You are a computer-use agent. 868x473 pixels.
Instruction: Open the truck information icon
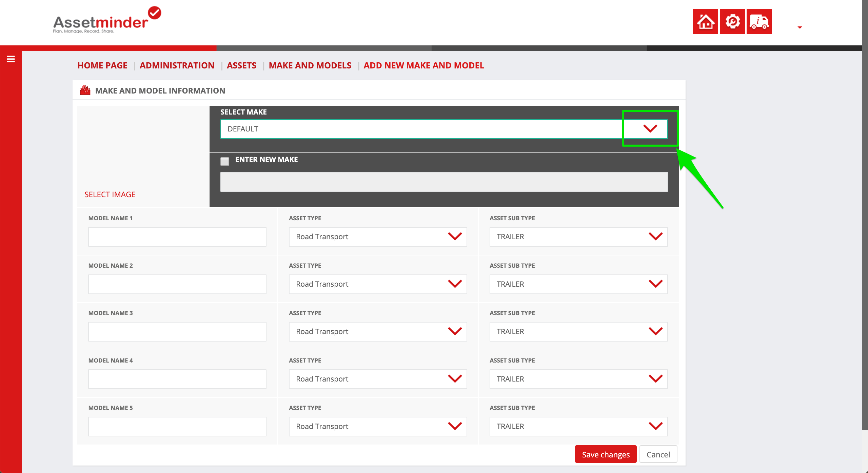(759, 21)
